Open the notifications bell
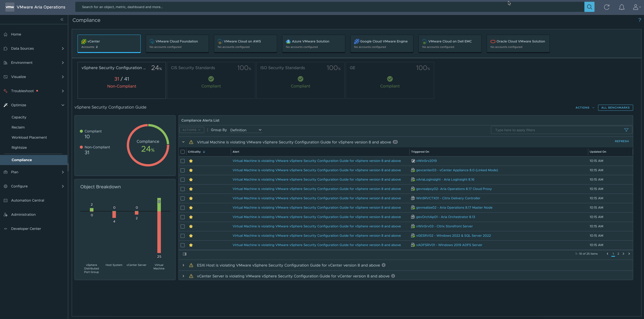The image size is (644, 319). [622, 7]
